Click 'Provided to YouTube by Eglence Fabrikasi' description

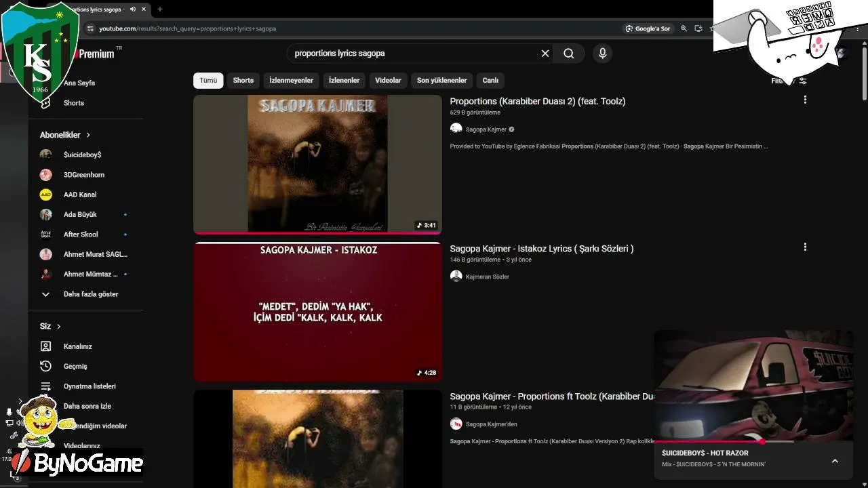coord(609,146)
